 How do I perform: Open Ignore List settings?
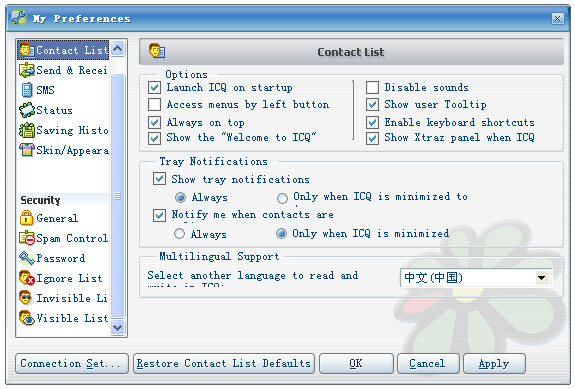tap(63, 278)
